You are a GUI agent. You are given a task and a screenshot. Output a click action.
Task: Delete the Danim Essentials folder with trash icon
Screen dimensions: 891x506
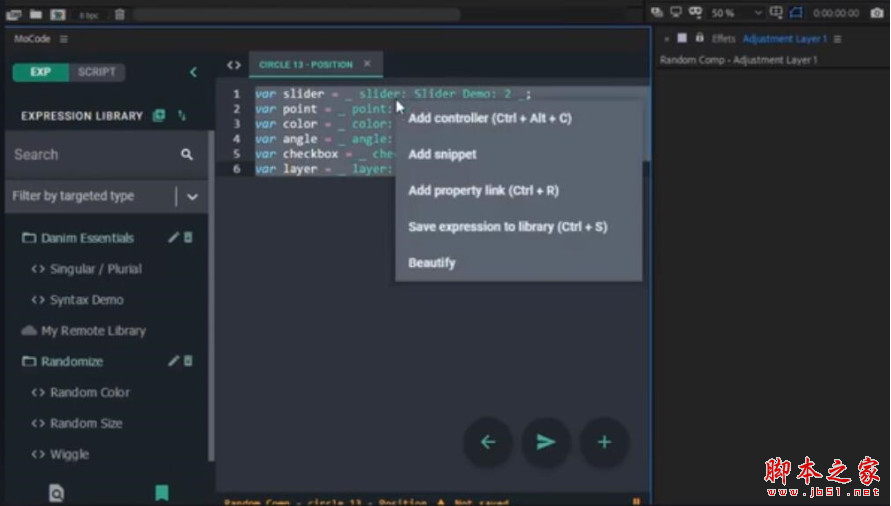pos(188,238)
